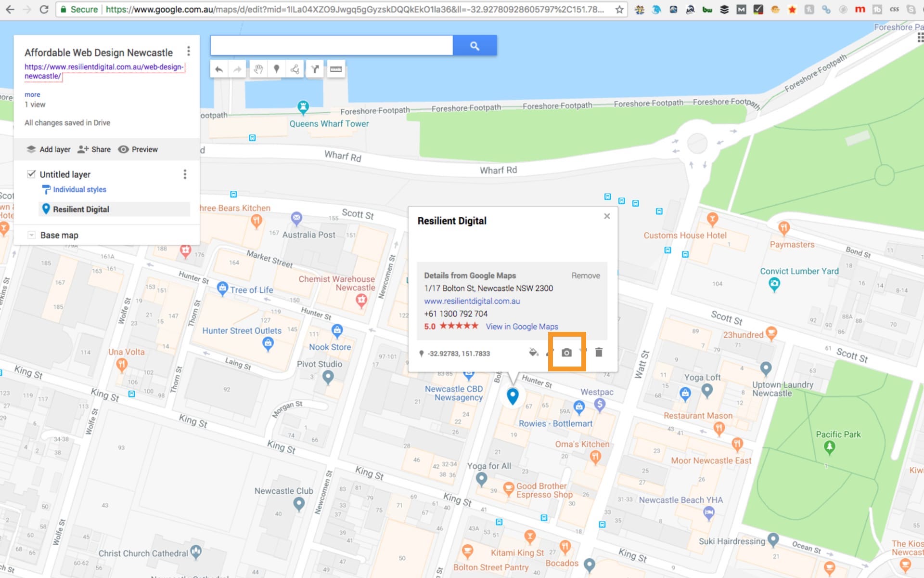Click address 1/17 Bolton St, Newcastle

click(488, 288)
